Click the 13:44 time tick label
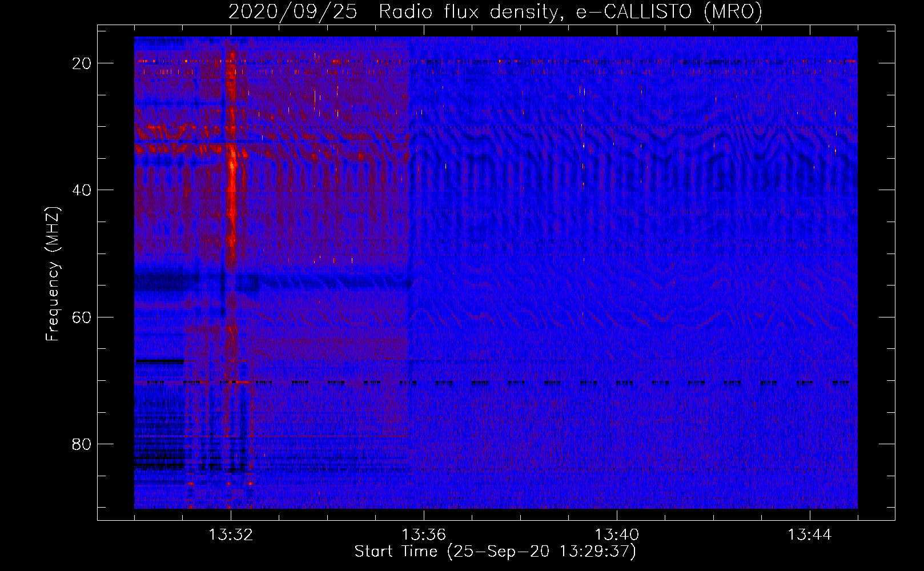This screenshot has height=571, width=924. [810, 535]
